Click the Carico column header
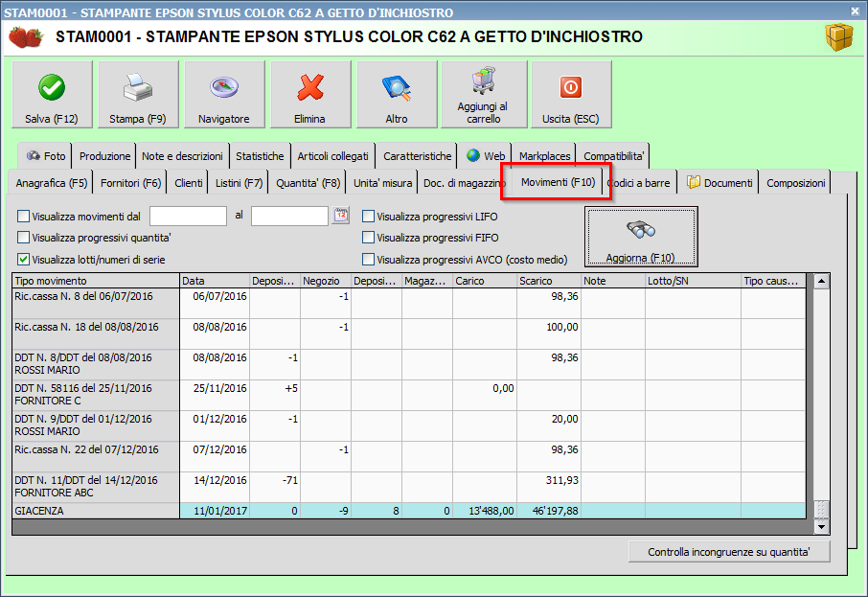The image size is (868, 597). point(485,281)
